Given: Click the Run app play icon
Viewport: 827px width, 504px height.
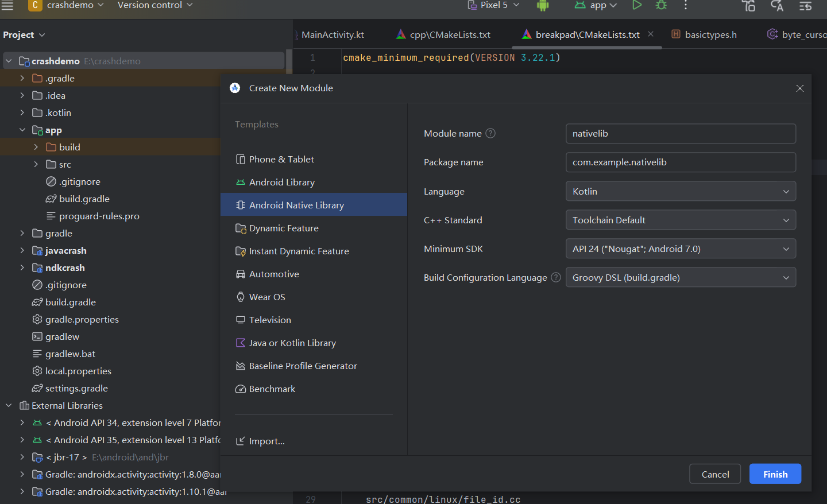Looking at the screenshot, I should pyautogui.click(x=637, y=5).
